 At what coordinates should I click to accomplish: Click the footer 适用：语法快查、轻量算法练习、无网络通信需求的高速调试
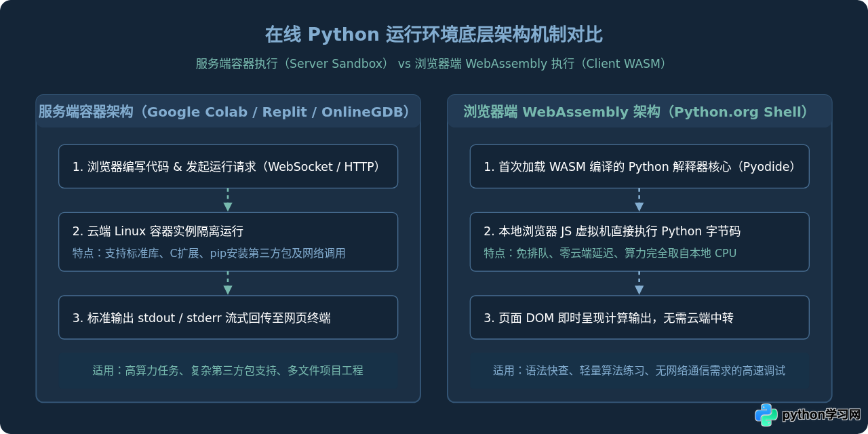click(x=639, y=370)
